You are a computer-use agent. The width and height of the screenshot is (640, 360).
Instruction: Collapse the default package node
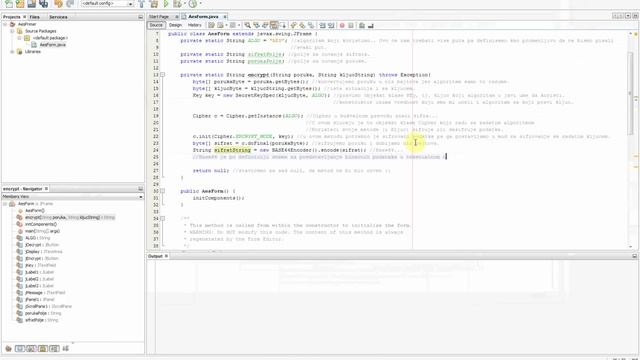point(19,38)
